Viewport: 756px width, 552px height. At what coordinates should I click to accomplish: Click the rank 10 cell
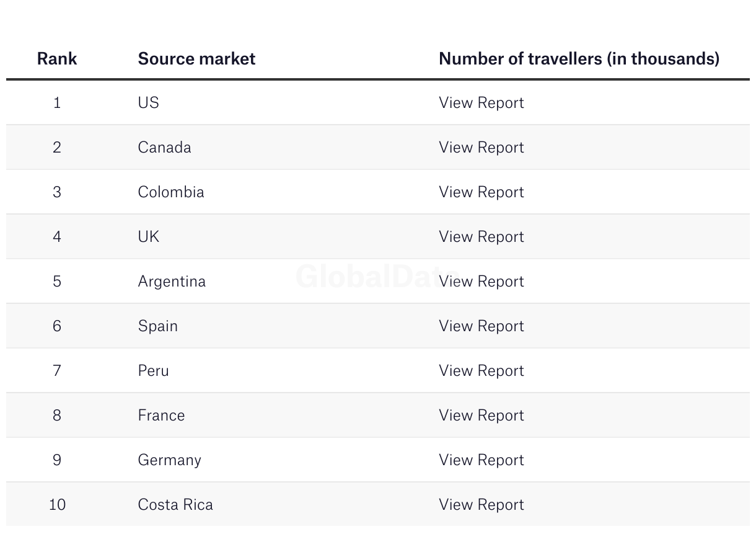(57, 504)
